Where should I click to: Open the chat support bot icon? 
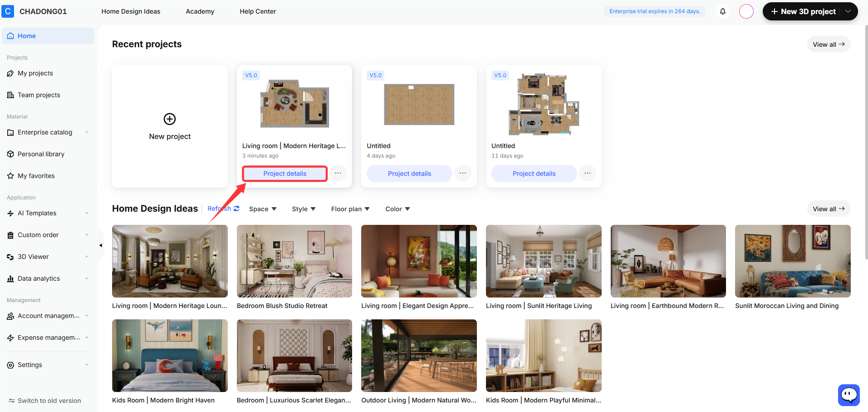[848, 395]
